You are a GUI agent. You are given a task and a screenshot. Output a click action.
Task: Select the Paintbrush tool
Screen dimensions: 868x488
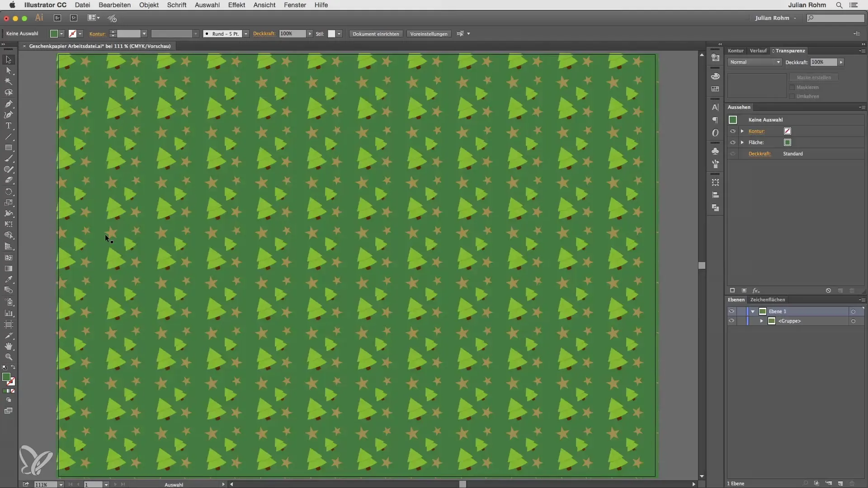click(x=9, y=159)
